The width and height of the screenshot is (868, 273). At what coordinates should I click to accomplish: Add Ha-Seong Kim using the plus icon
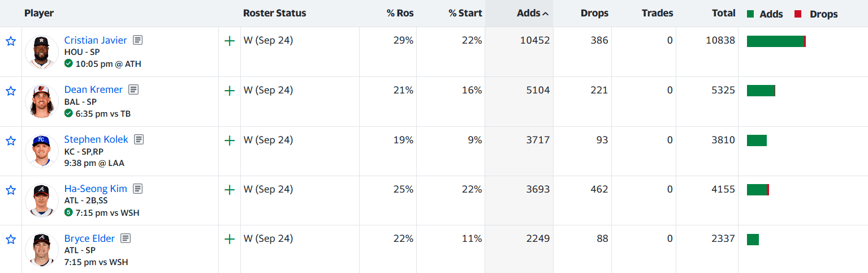point(230,190)
